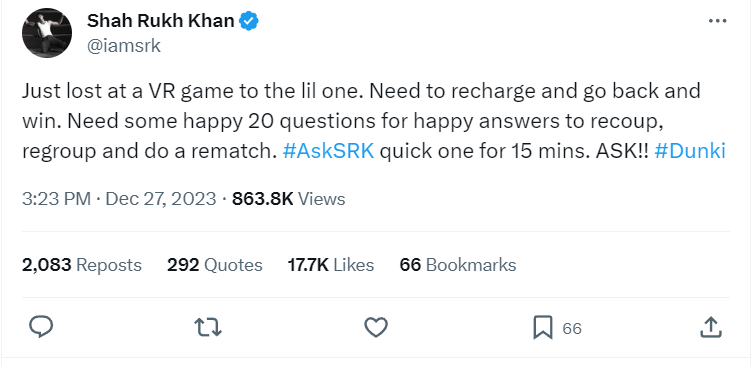The height and width of the screenshot is (366, 754).
Task: Click the blue verified badge
Action: (249, 21)
